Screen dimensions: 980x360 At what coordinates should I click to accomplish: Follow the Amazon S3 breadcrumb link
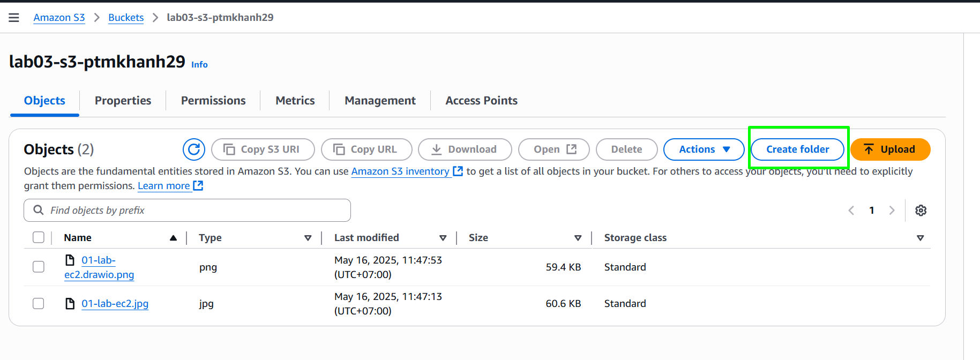(x=59, y=18)
